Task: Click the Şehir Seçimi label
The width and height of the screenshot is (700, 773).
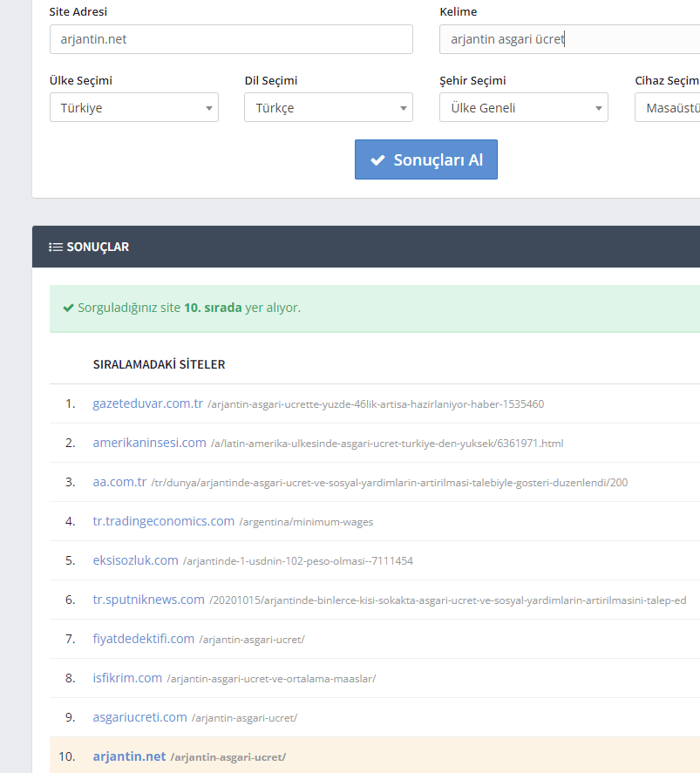Action: click(x=472, y=80)
